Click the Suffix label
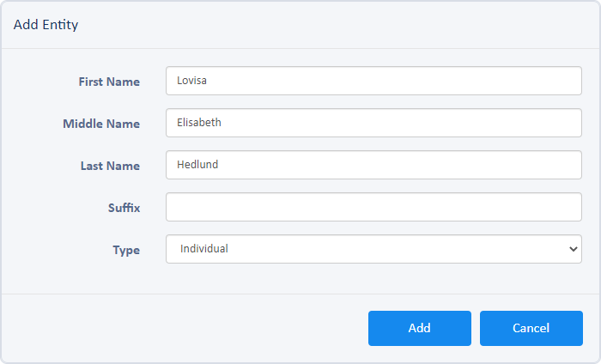 [124, 208]
